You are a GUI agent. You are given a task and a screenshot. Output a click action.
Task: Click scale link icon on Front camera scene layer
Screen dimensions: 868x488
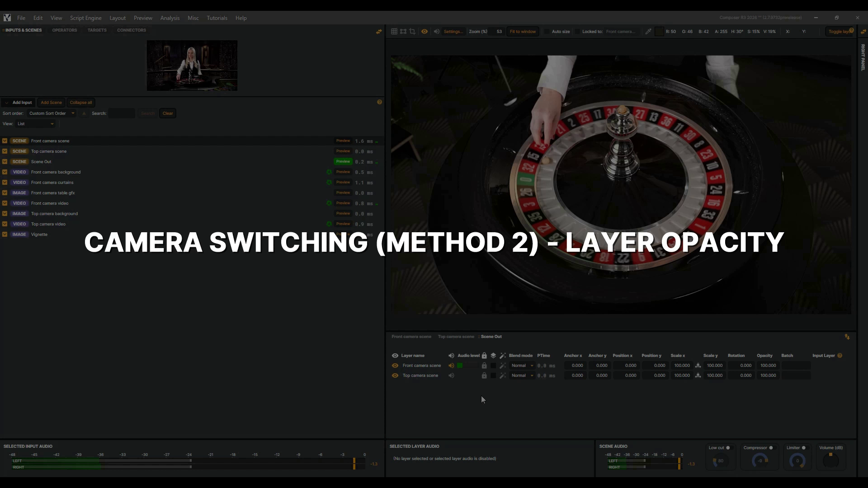(x=698, y=366)
